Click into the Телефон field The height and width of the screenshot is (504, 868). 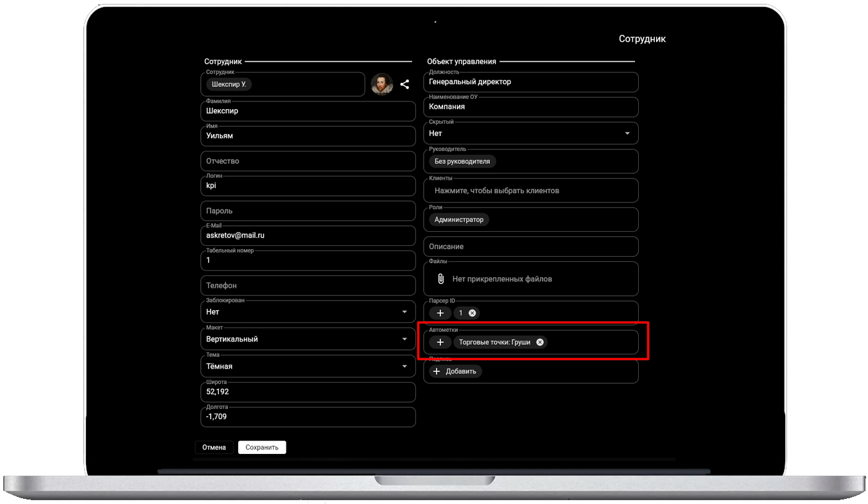click(x=308, y=286)
